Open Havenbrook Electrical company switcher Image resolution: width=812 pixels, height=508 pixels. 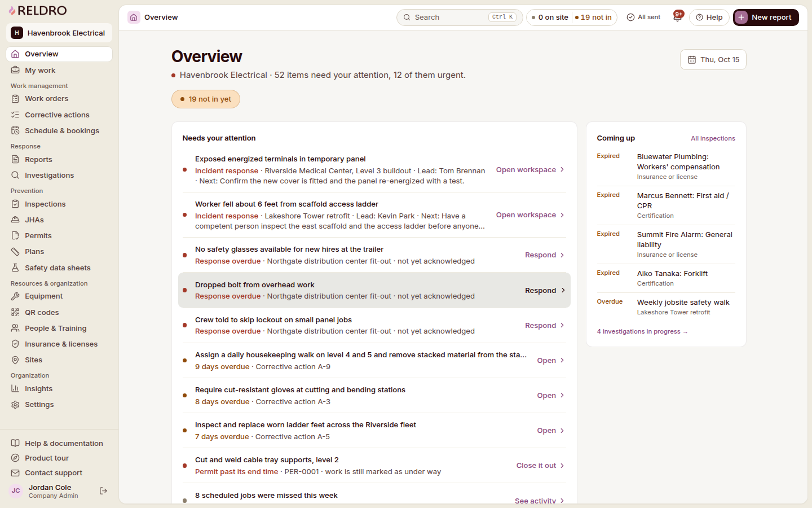(59, 33)
